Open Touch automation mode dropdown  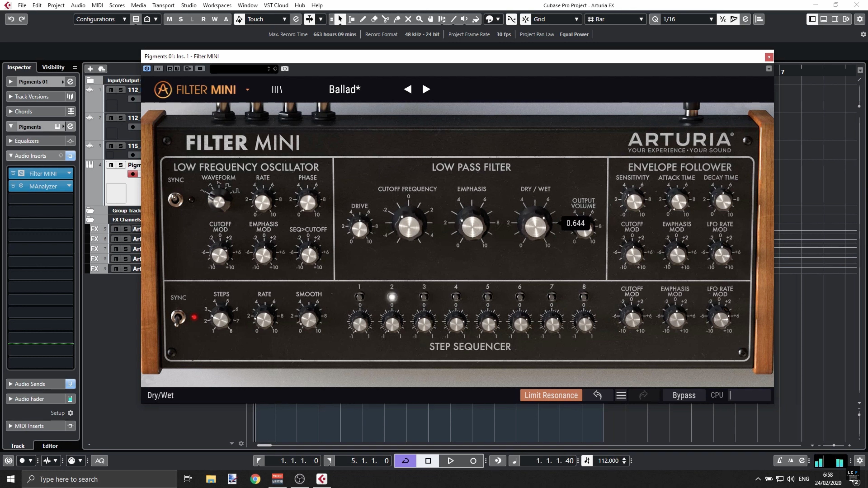[267, 19]
